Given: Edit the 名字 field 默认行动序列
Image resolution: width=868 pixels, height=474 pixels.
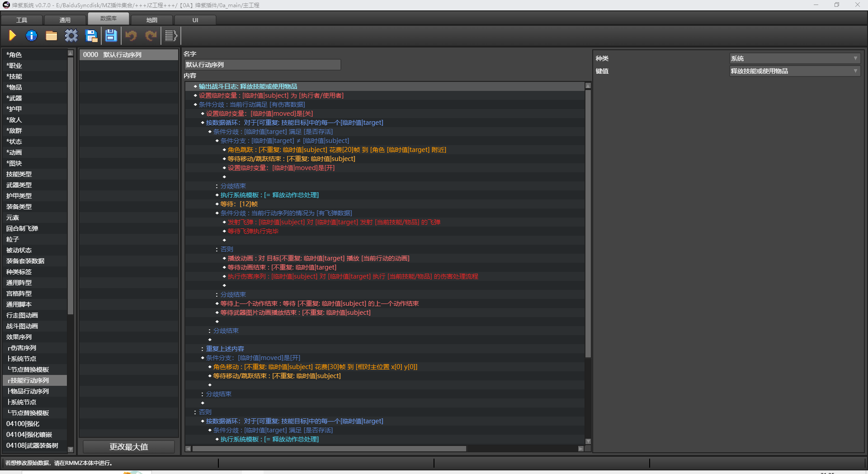Looking at the screenshot, I should pyautogui.click(x=262, y=65).
